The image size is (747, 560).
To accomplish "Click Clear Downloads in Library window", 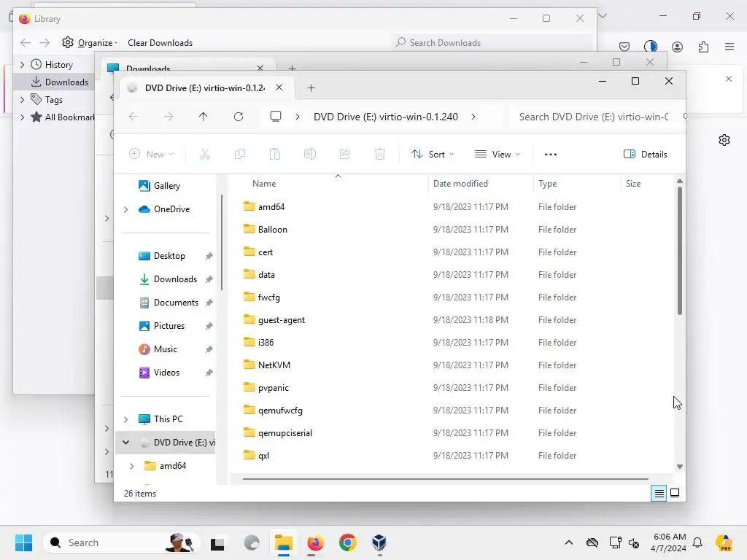I will [160, 43].
